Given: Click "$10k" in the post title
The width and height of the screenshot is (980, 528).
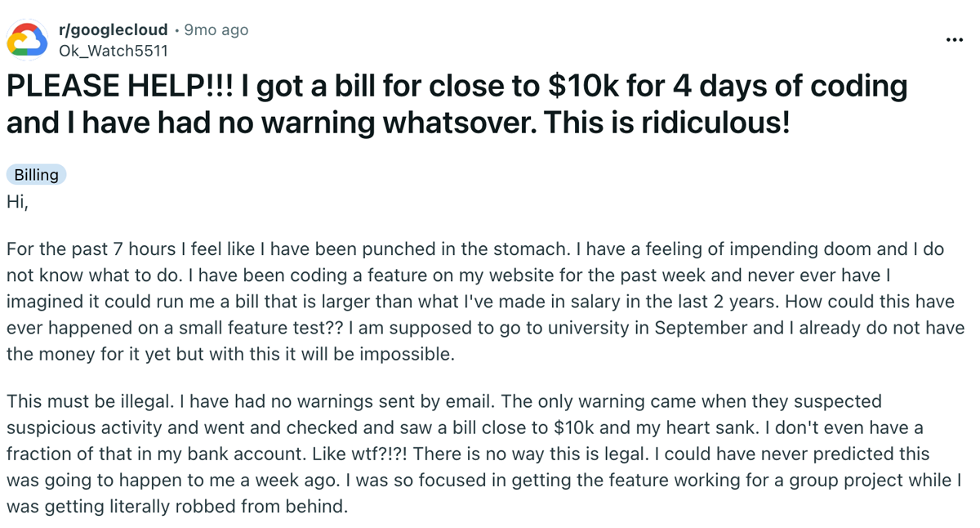Looking at the screenshot, I should [529, 86].
